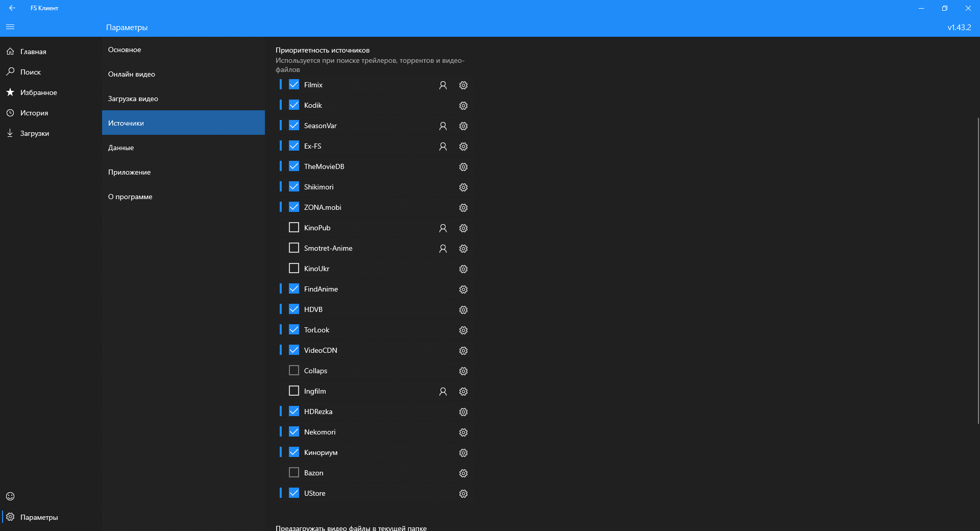Click the Приоритетность источников heading
Image resolution: width=980 pixels, height=531 pixels.
click(323, 50)
